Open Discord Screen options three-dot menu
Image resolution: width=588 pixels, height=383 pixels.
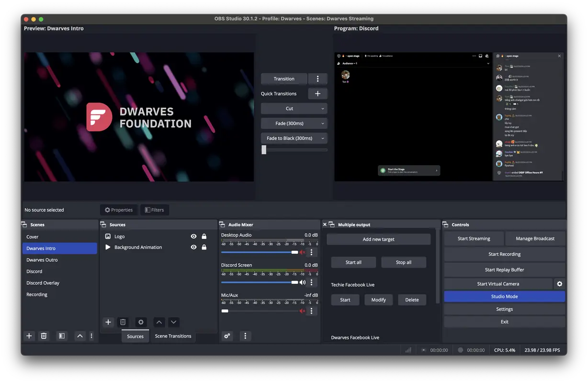312,282
